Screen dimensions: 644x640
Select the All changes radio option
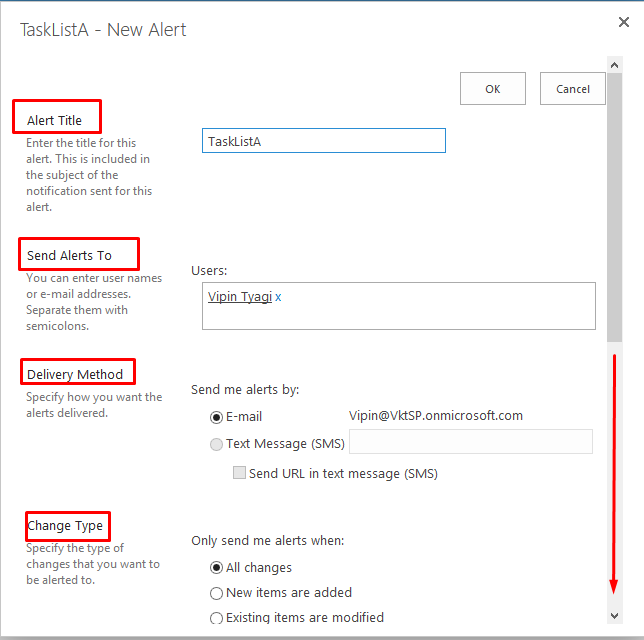[x=216, y=568]
